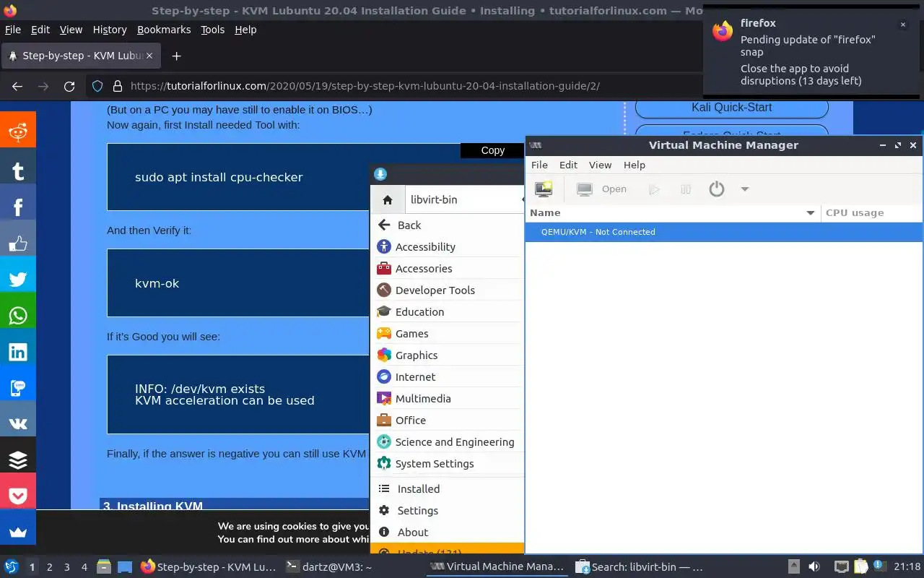This screenshot has height=578, width=924.
Task: Show Installed applications in Discover
Action: pyautogui.click(x=447, y=489)
